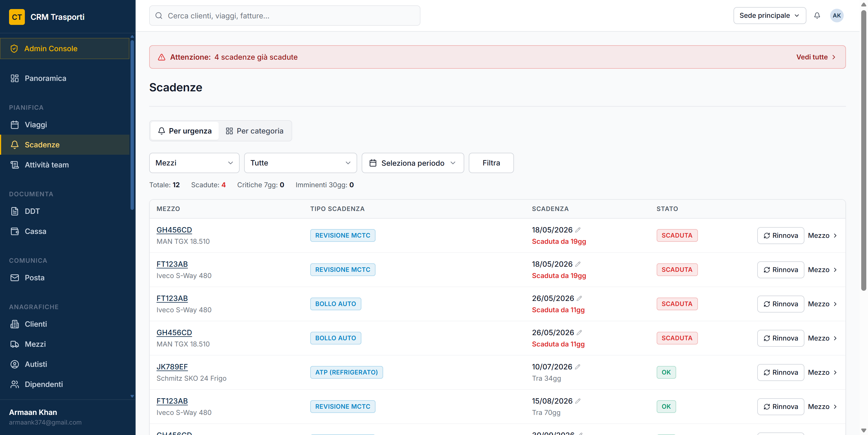
Task: Open plate link JK789EF
Action: pyautogui.click(x=172, y=367)
